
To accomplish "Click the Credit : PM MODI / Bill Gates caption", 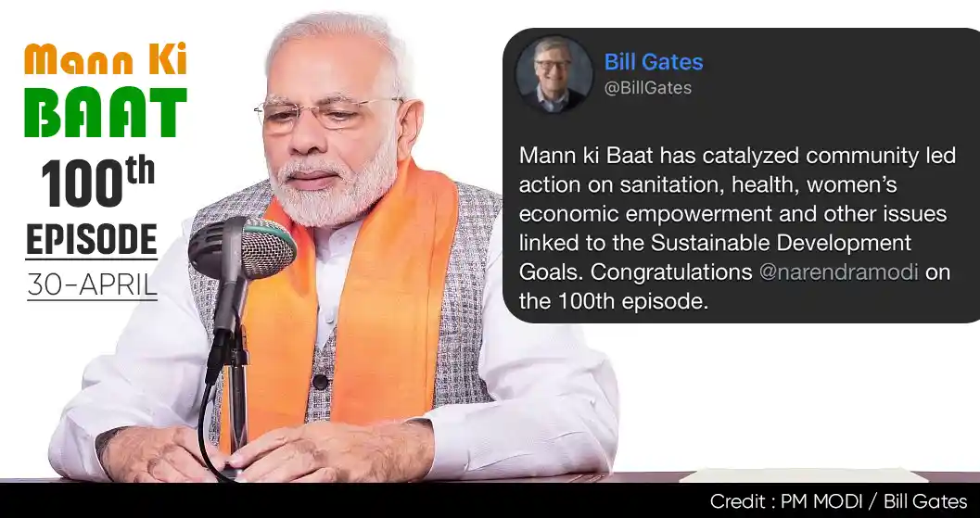I will pyautogui.click(x=839, y=501).
